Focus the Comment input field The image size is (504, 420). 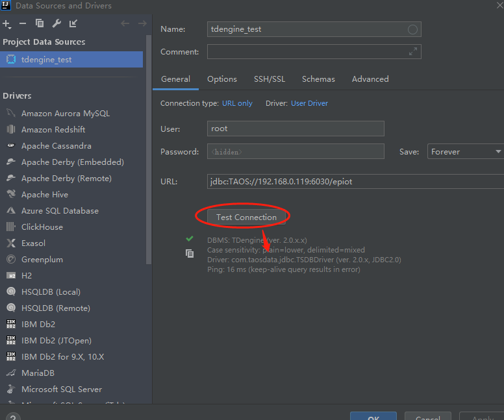click(x=314, y=51)
